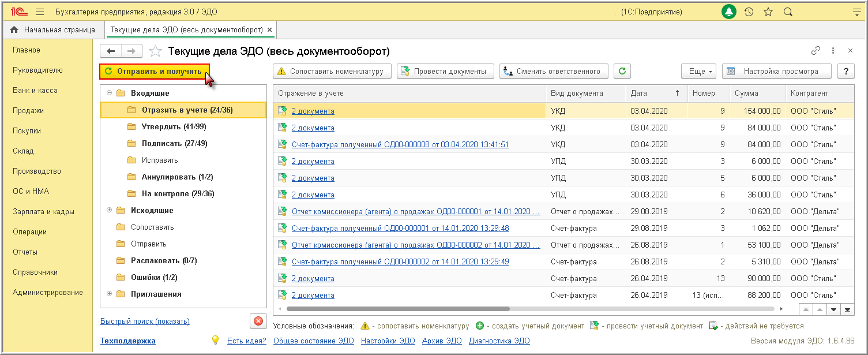Open the Настройки ЭДО link
This screenshot has width=868, height=355.
coord(388,341)
